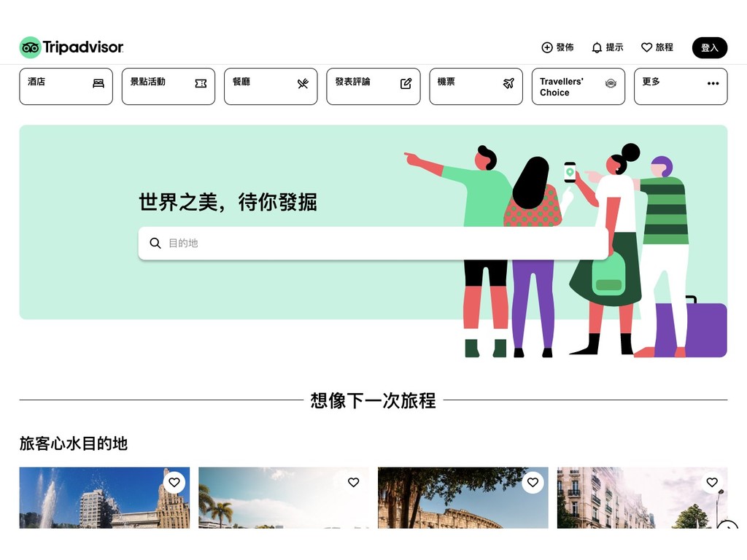Image resolution: width=747 pixels, height=560 pixels.
Task: Click the bed icon in 酒店 tab
Action: (98, 83)
